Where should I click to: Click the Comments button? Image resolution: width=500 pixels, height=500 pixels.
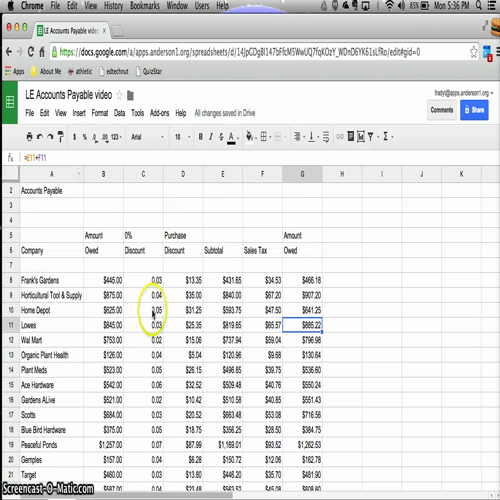tap(442, 110)
